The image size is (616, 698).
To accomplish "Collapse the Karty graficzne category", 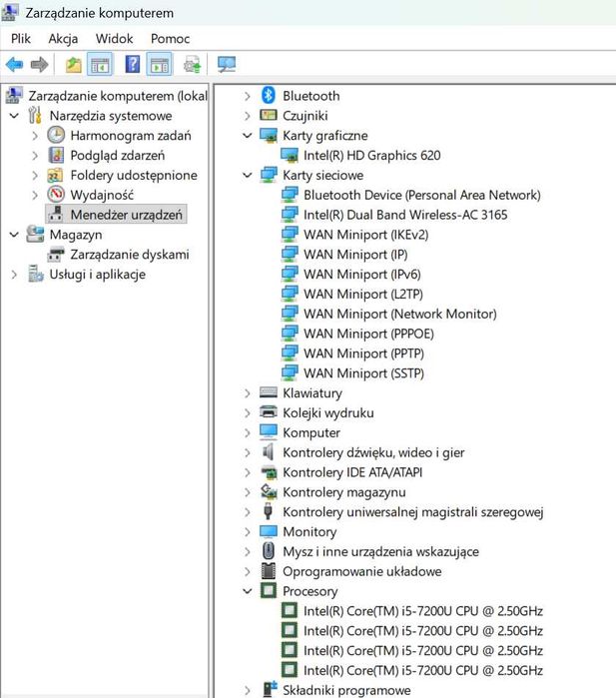I will click(248, 136).
